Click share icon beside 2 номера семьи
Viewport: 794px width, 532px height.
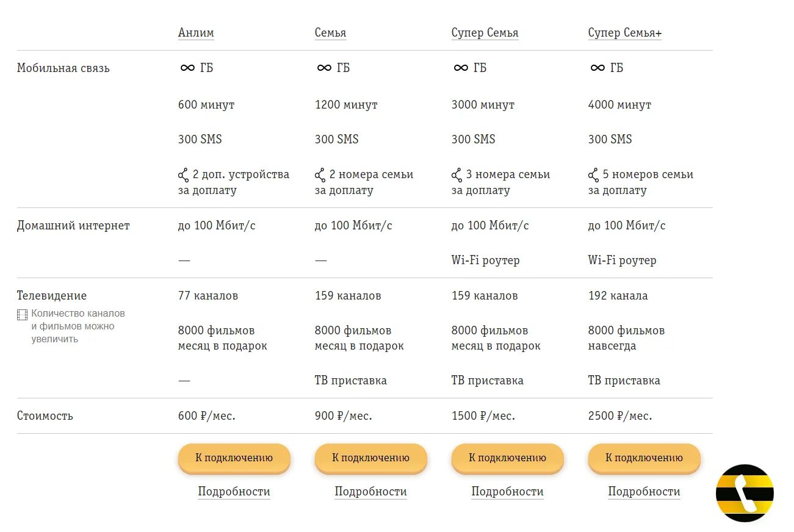tap(320, 176)
